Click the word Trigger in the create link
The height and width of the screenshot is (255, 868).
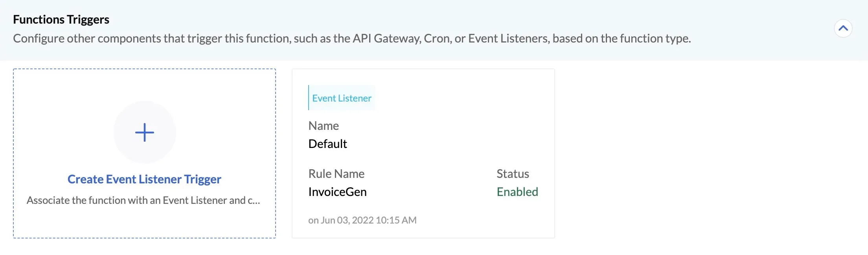pyautogui.click(x=202, y=179)
